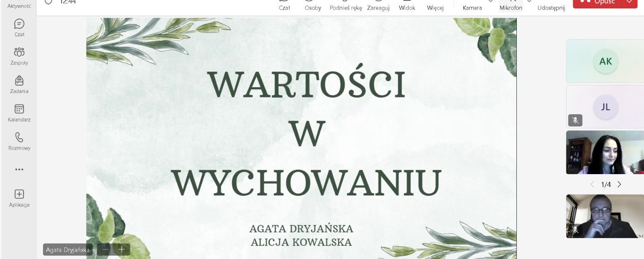644x259 pixels.
Task: Open the Widok view menu
Action: click(x=407, y=6)
